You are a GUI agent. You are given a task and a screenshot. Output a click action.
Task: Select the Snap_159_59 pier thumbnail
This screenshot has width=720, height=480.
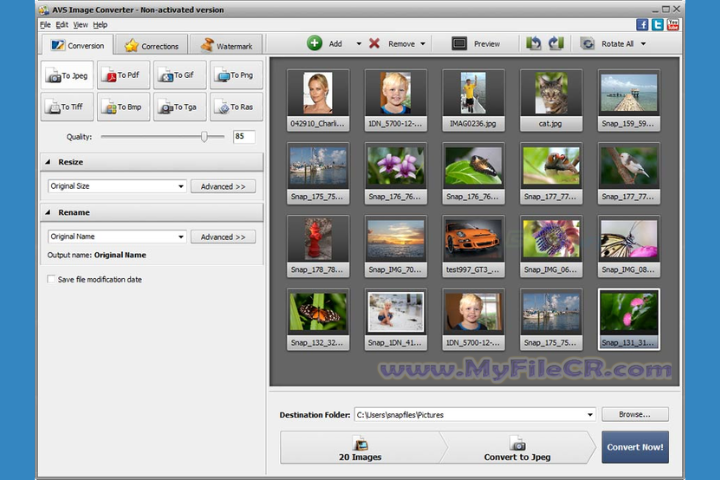pos(629,100)
